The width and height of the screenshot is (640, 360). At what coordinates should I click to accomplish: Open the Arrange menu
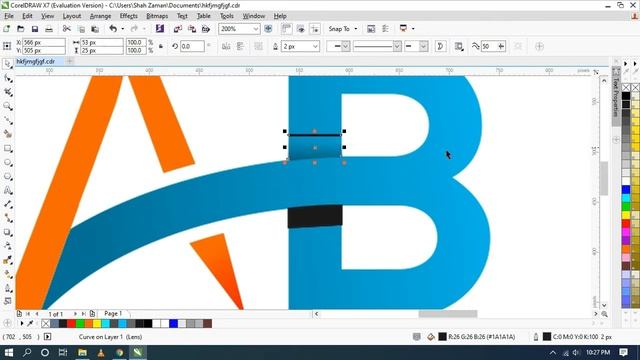[100, 16]
